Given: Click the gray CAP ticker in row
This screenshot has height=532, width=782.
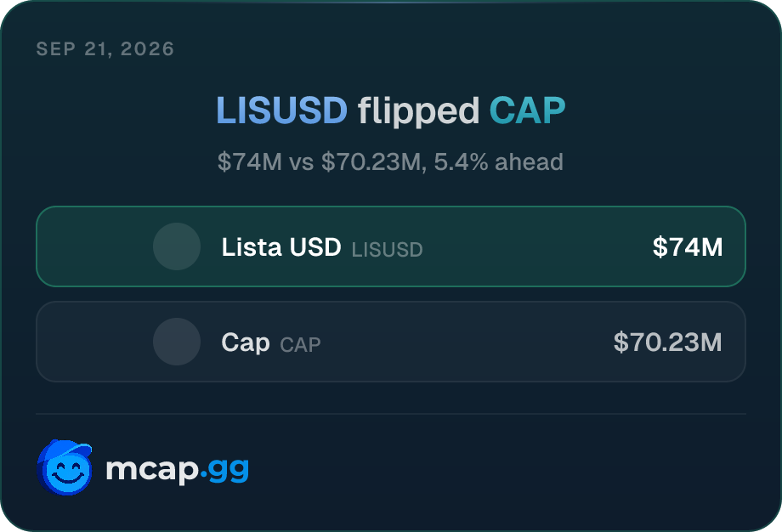Looking at the screenshot, I should pos(300,344).
